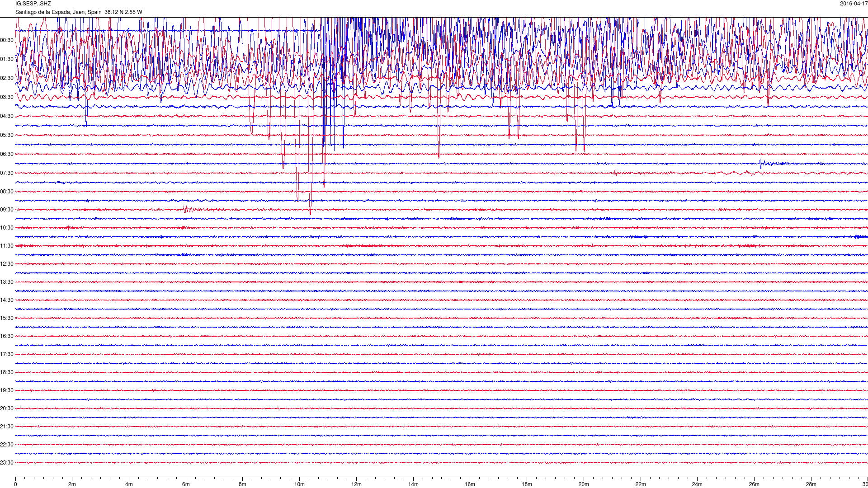Click the 10:30 time row label
Viewport: 868px width, 488px height.
coord(7,228)
